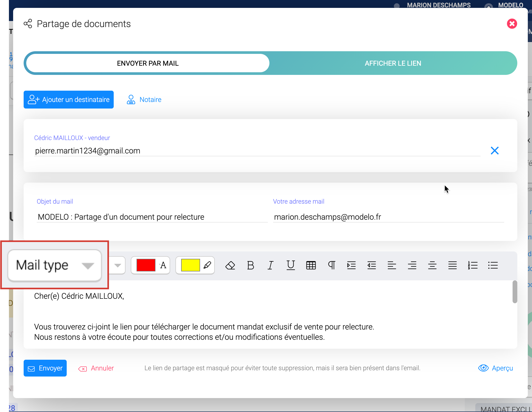Select the Envoyer par mail tab
This screenshot has width=532, height=412.
click(x=148, y=63)
